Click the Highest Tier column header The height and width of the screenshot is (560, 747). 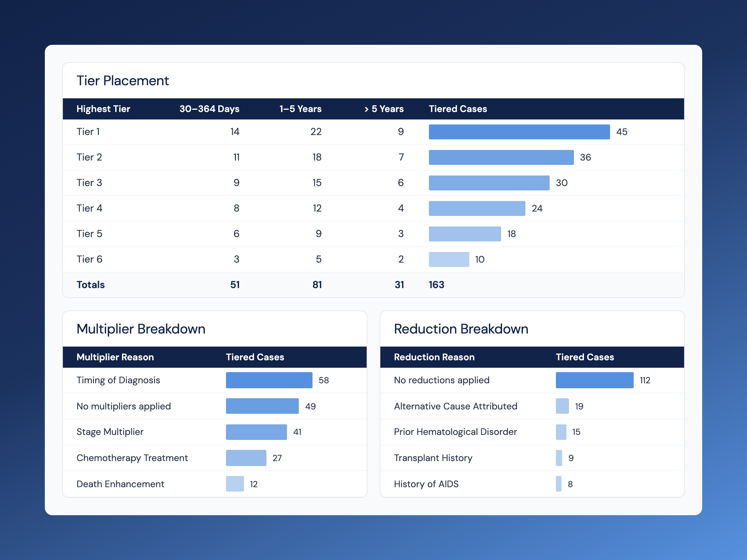(103, 109)
